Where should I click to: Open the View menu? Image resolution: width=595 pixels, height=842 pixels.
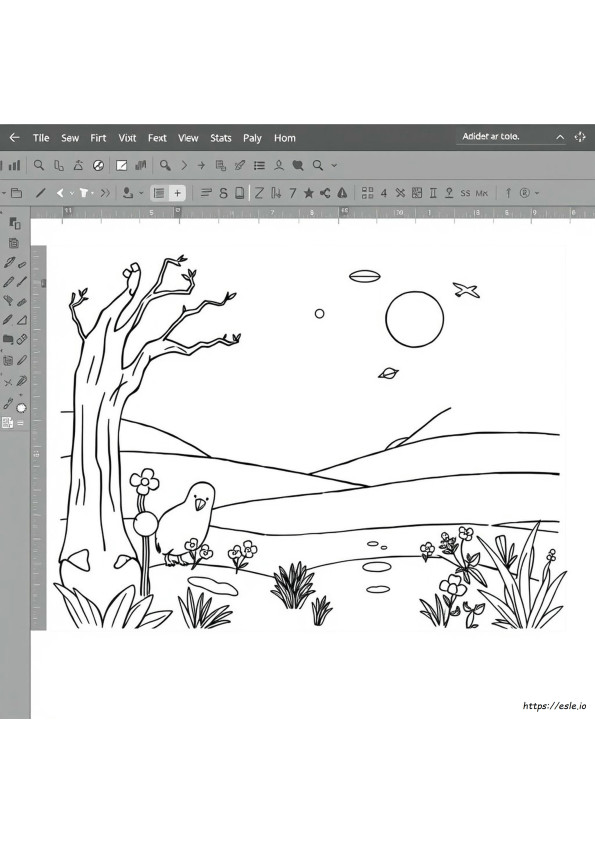coord(188,138)
